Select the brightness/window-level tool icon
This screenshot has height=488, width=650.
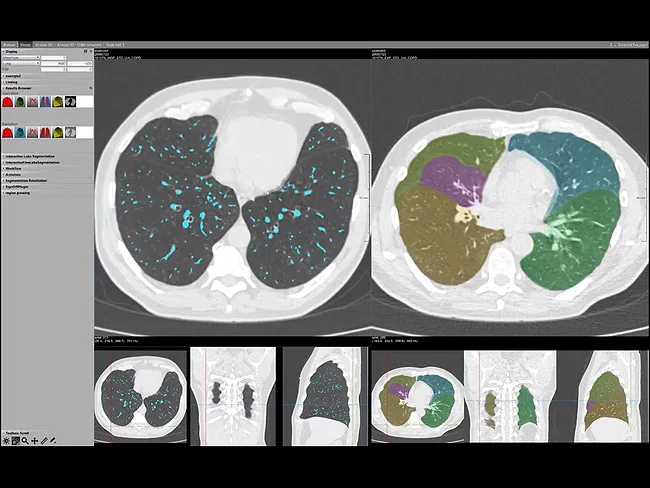[x=6, y=441]
